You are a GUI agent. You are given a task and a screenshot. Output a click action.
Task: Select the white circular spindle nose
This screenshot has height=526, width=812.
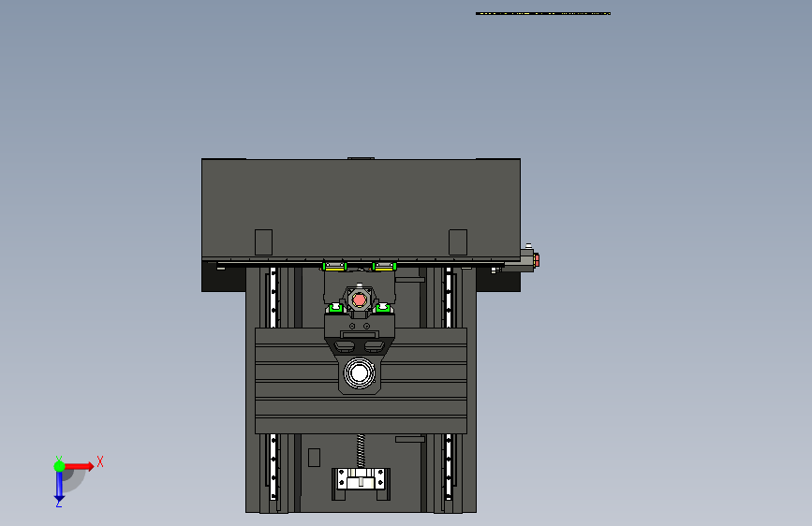[360, 373]
